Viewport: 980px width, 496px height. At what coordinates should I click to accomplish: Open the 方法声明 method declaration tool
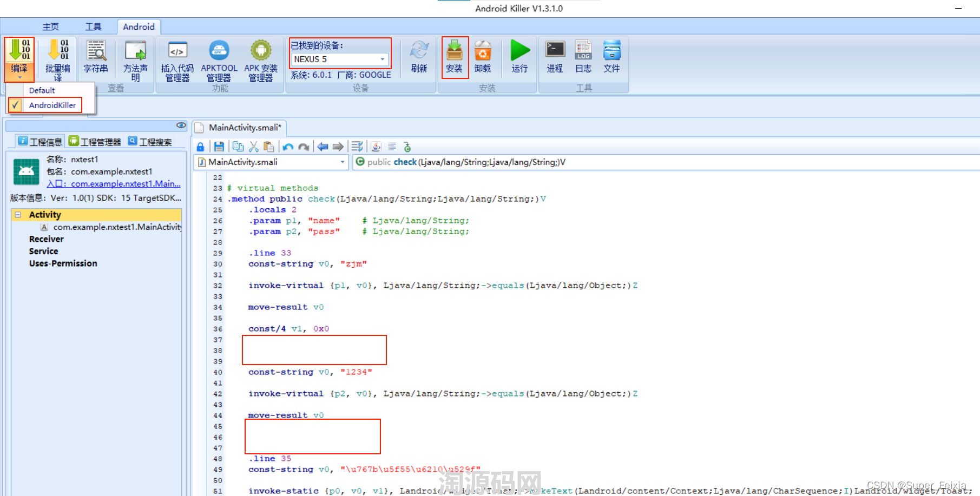pos(135,61)
